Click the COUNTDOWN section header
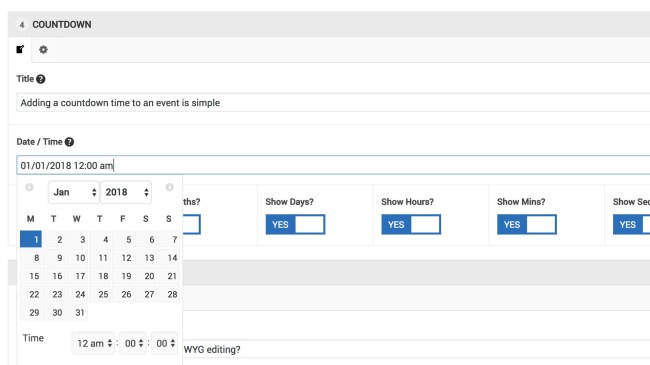 [329, 24]
